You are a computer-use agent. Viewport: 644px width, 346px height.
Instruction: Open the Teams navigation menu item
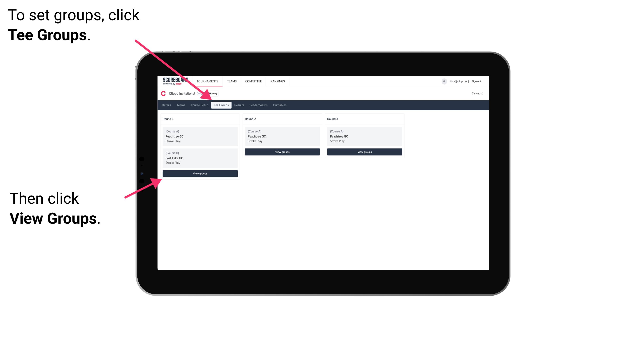click(180, 105)
